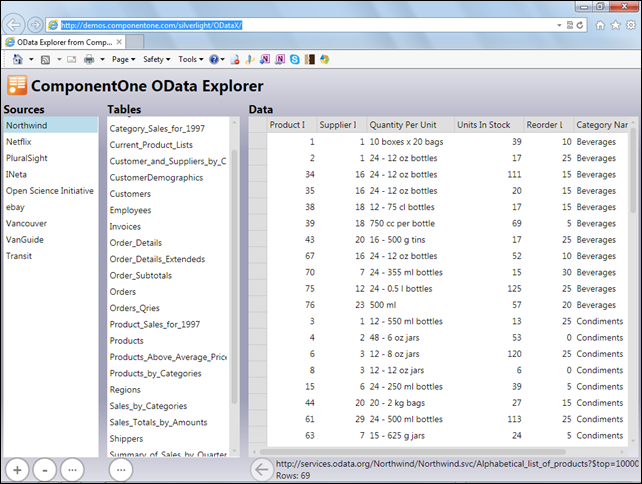This screenshot has width=642, height=484.
Task: Select the ebay source
Action: (51, 207)
